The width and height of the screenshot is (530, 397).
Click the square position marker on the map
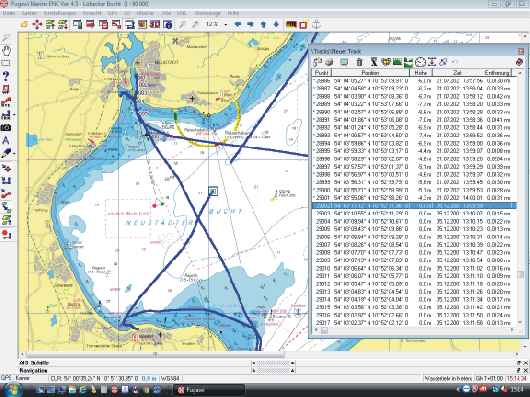tap(213, 192)
